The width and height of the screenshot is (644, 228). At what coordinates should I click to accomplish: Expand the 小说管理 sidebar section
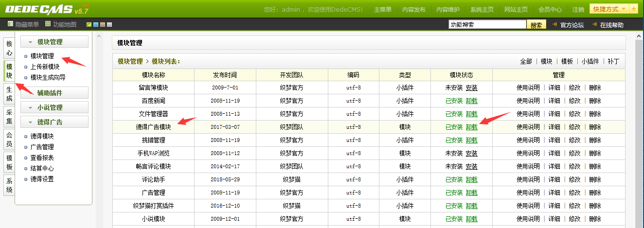[54, 107]
